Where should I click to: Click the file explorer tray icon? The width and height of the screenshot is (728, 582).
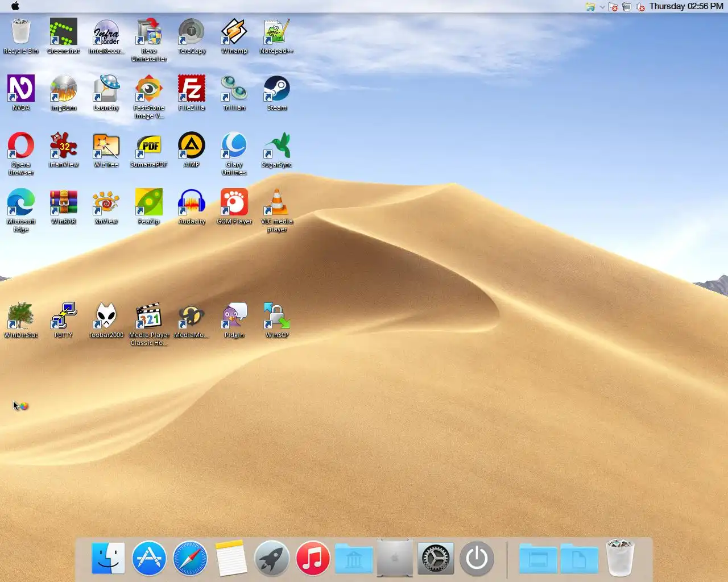tap(590, 7)
